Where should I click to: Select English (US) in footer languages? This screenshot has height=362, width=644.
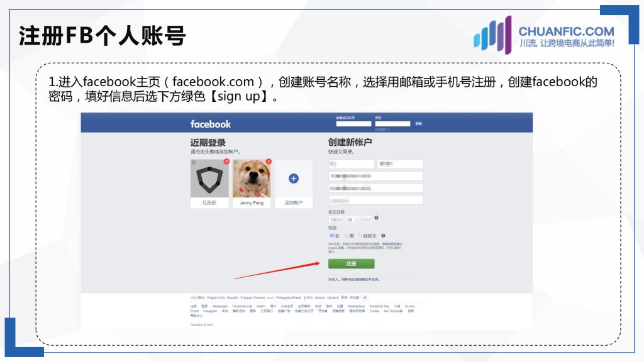(x=216, y=297)
